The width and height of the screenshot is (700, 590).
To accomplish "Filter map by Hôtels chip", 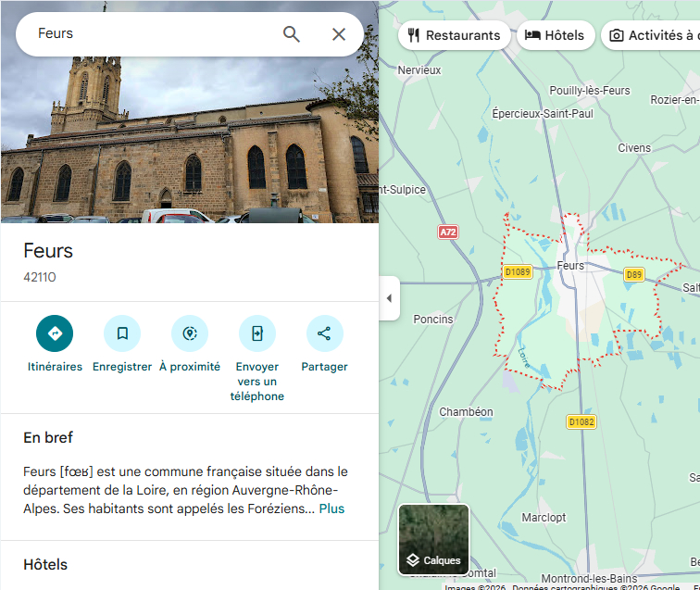I will click(556, 36).
